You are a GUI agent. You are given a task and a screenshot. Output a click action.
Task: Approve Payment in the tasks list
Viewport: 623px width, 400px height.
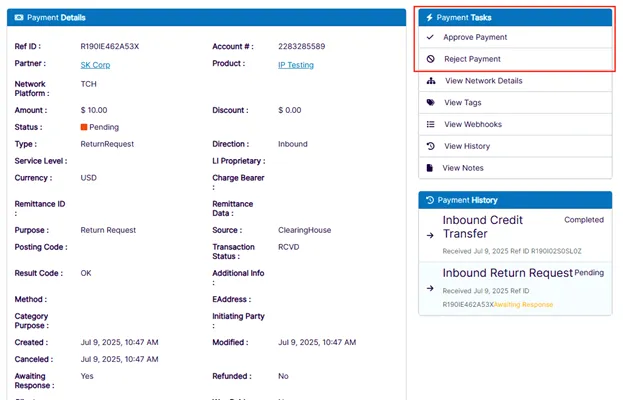(x=515, y=37)
